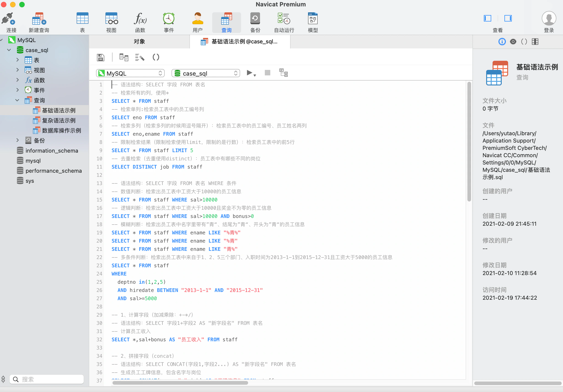This screenshot has height=392, width=563.
Task: Show the info panel icon
Action: [502, 42]
